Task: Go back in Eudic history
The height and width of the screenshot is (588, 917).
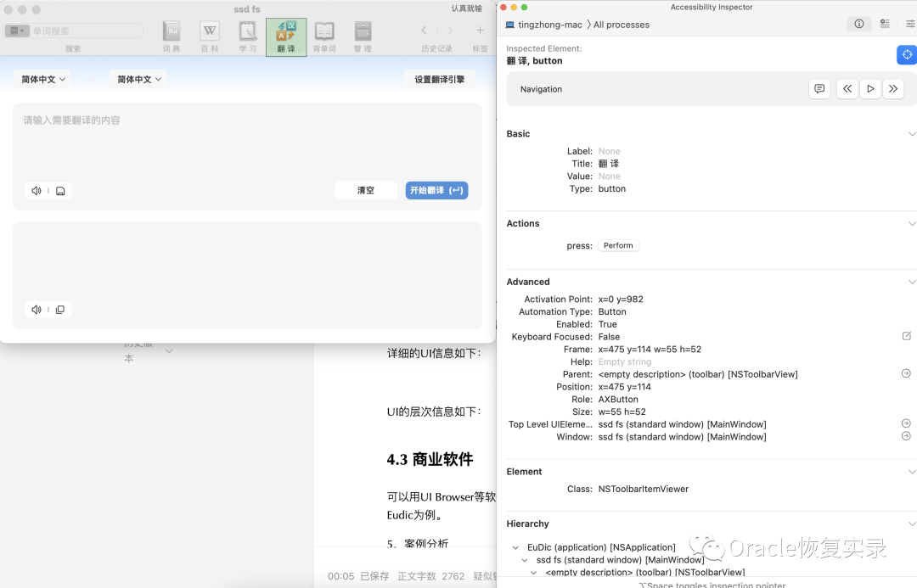Action: [x=424, y=31]
